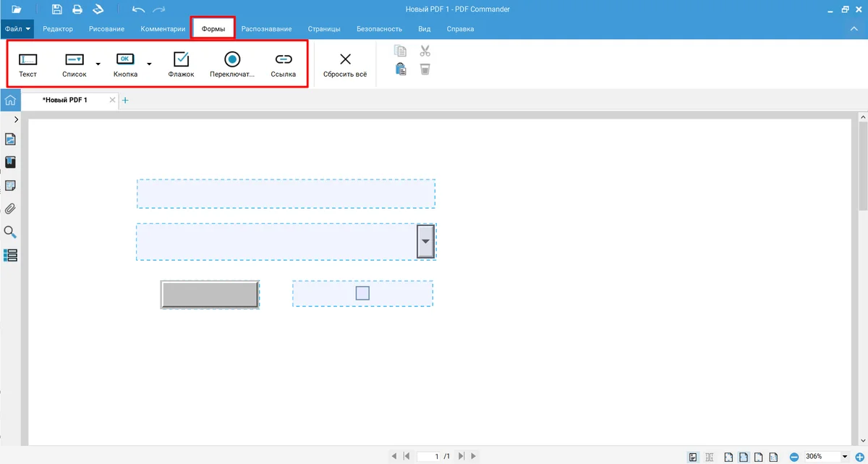868x464 pixels.
Task: Click the Сбросить всё button
Action: click(345, 64)
